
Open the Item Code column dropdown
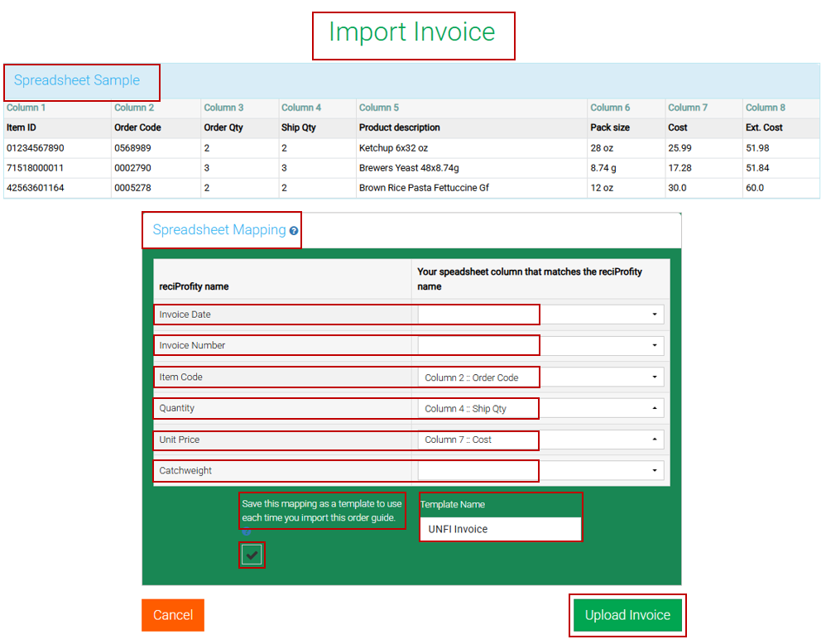654,377
